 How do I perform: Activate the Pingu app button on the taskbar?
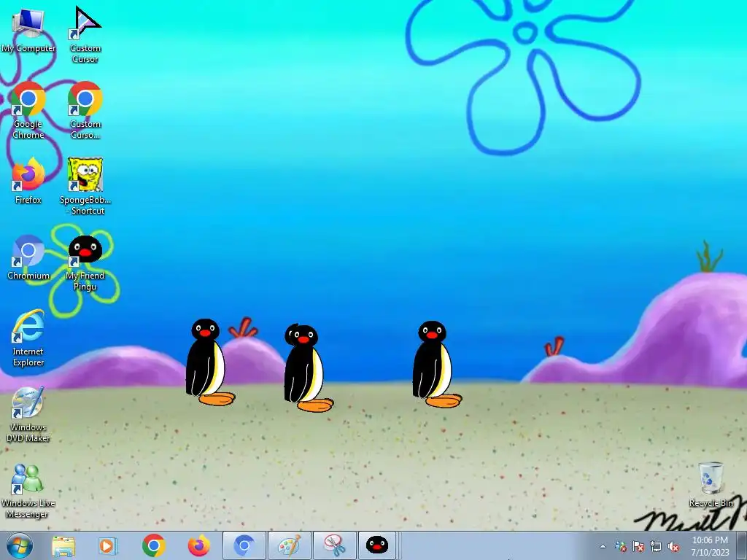pos(377,545)
